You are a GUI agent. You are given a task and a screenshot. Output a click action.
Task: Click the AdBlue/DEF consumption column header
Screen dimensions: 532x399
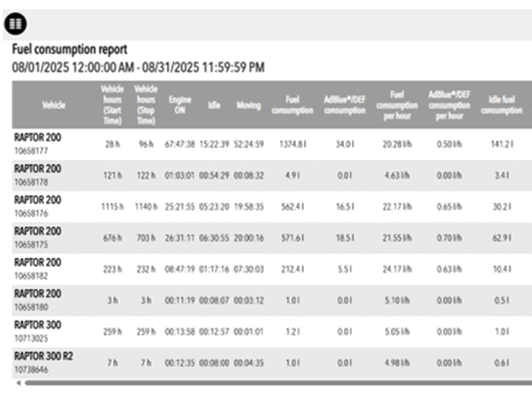coord(344,105)
